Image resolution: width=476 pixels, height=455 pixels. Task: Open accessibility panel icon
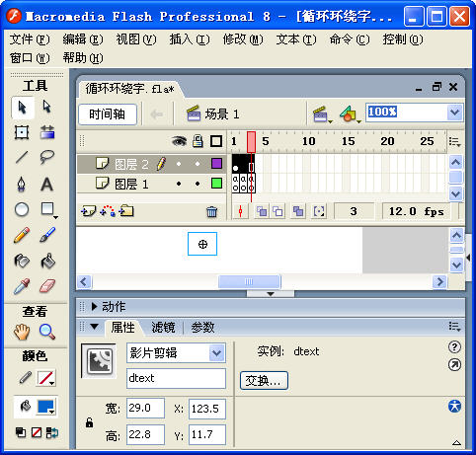click(x=454, y=406)
